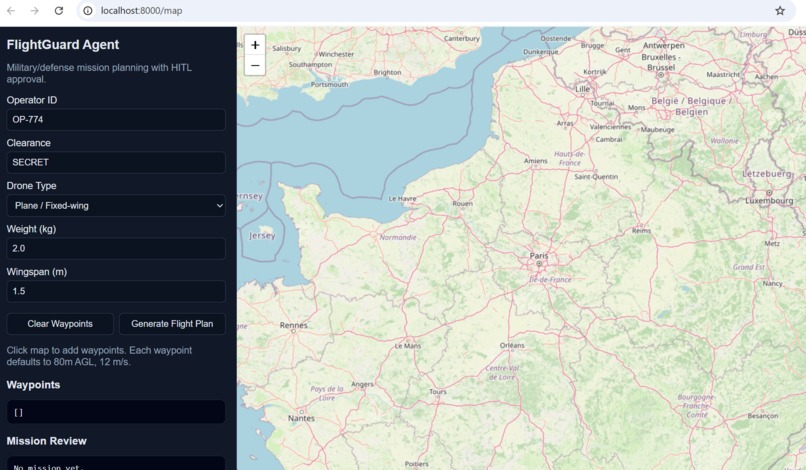Click Le Mans on the map
Screen dimensions: 806x470
point(408,346)
